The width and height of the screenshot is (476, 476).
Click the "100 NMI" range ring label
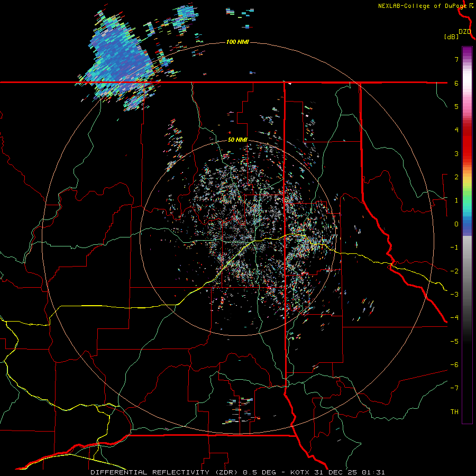[x=237, y=42]
